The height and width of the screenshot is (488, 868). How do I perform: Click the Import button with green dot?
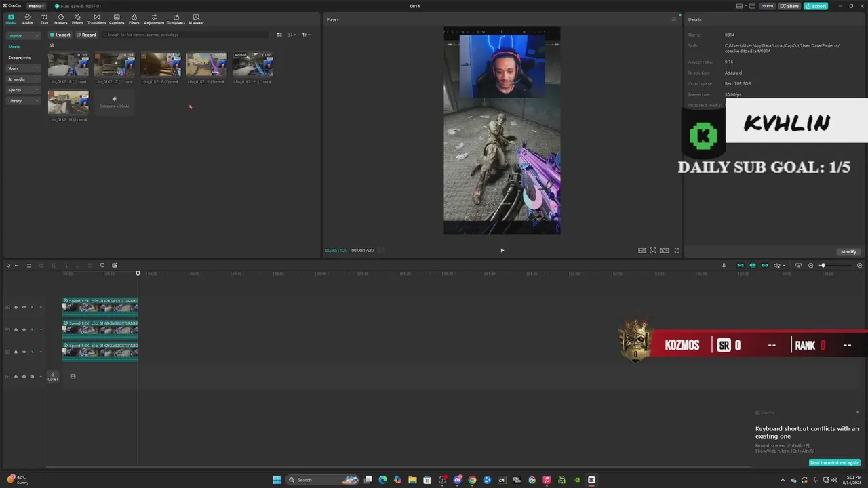tap(60, 35)
